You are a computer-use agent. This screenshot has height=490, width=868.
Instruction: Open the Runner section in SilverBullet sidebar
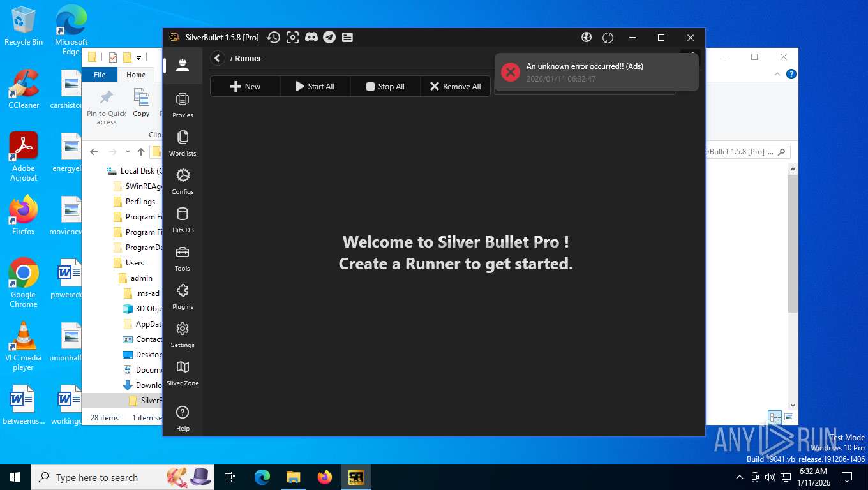183,65
